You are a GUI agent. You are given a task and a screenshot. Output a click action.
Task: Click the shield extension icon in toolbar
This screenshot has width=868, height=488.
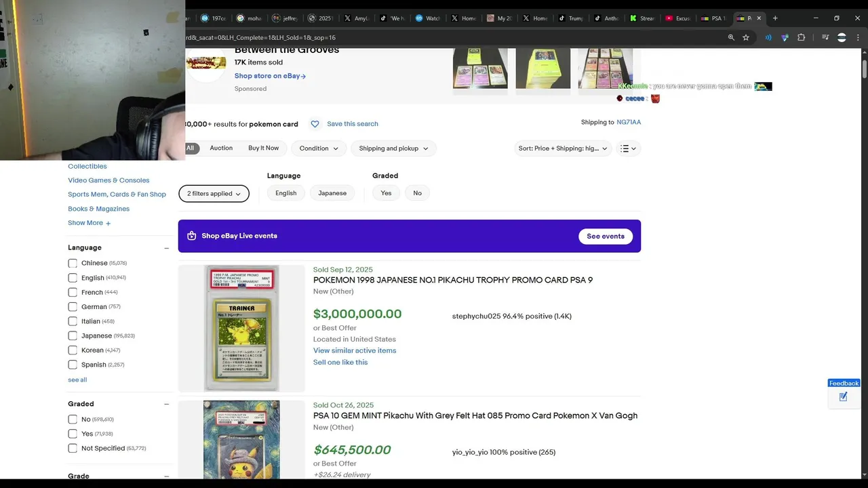[785, 37]
